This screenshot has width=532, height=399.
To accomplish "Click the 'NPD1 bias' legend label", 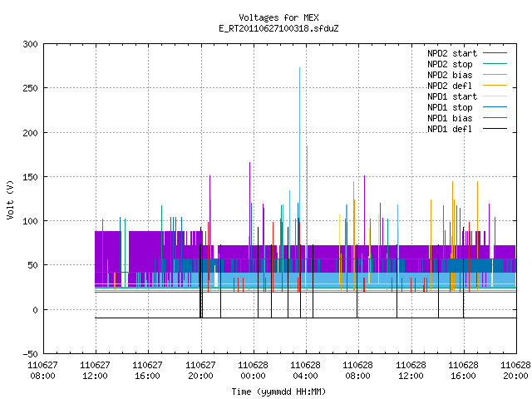I will pyautogui.click(x=450, y=118).
